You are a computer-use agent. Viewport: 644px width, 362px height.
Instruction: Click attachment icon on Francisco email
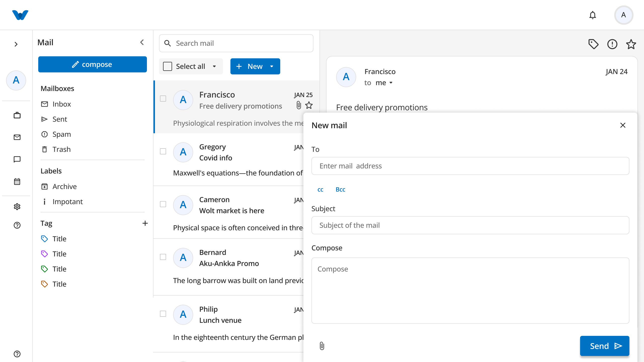click(299, 105)
